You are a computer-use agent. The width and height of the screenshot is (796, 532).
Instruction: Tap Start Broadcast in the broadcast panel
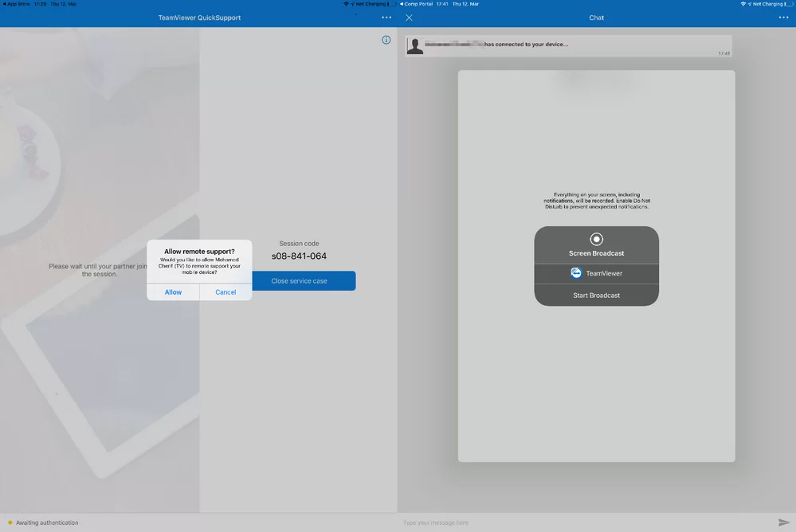tap(596, 295)
